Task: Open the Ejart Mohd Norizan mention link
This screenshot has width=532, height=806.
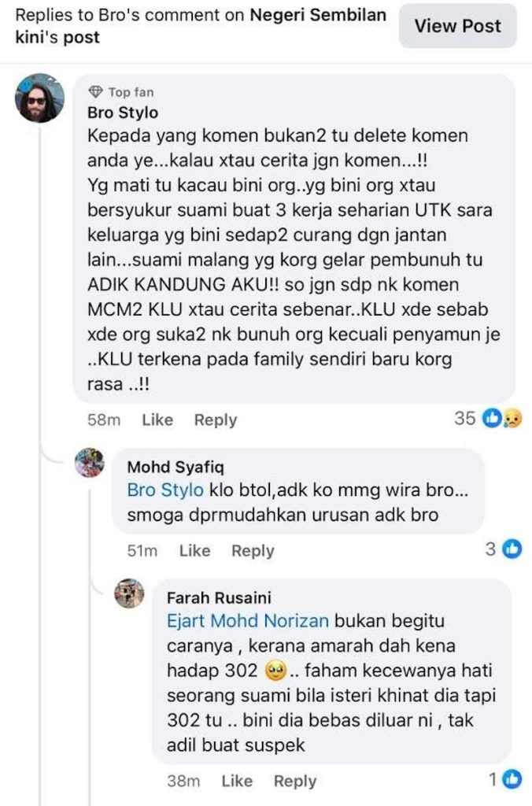Action: point(248,620)
